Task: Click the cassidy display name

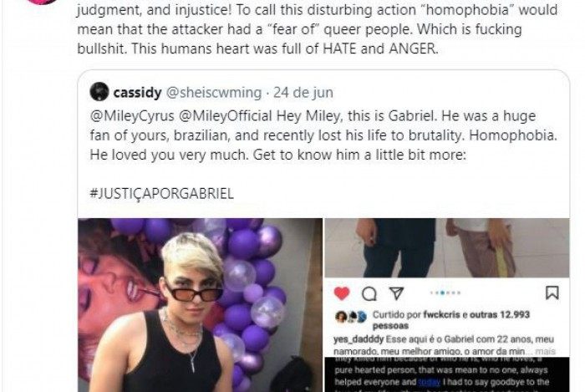Action: pos(137,93)
